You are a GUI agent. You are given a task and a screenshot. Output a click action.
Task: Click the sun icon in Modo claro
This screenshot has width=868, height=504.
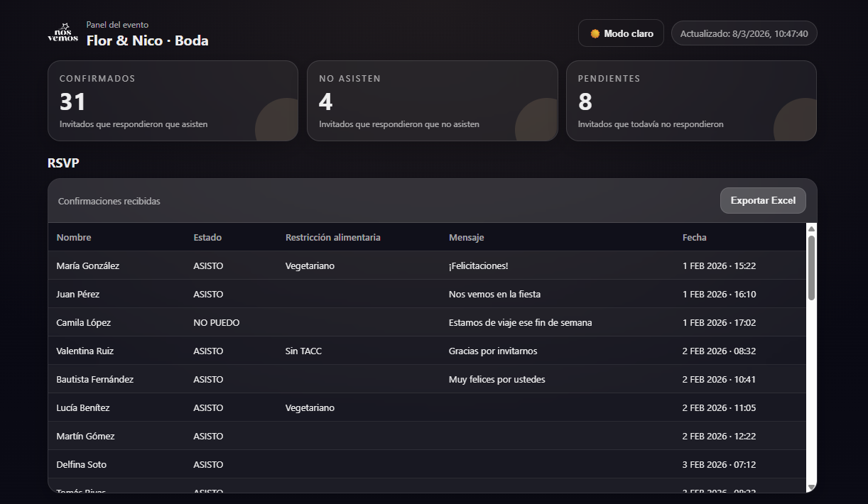(595, 33)
